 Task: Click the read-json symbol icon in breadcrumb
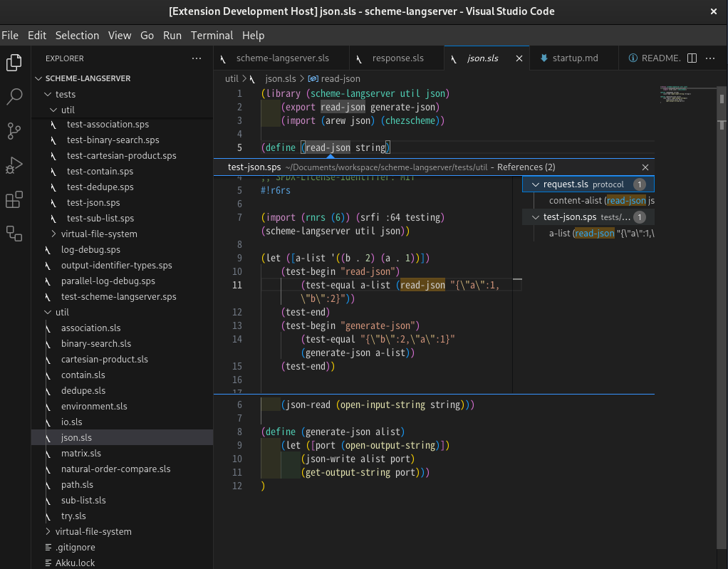(313, 79)
